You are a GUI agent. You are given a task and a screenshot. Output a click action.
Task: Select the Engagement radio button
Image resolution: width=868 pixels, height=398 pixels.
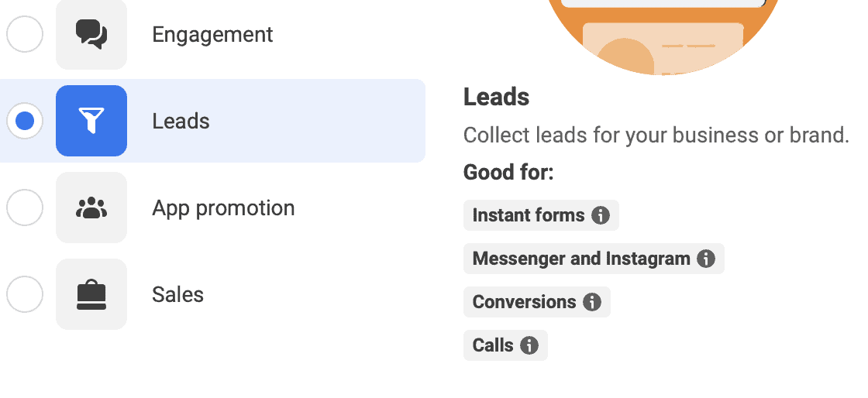(25, 34)
